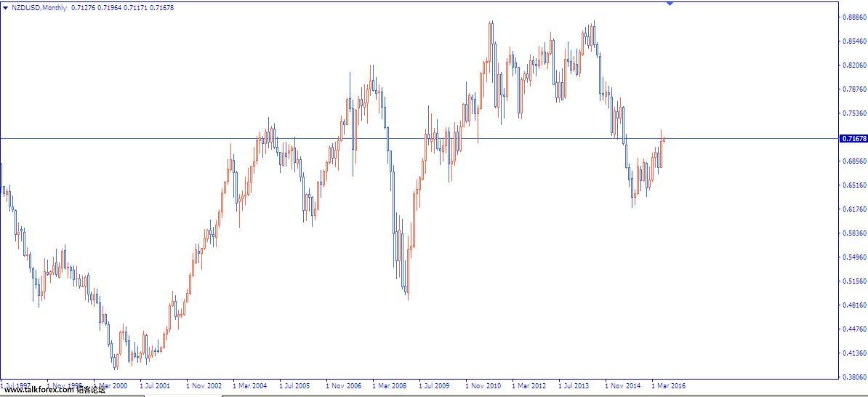
Task: Click the 0.88860 price axis label
Action: click(855, 17)
